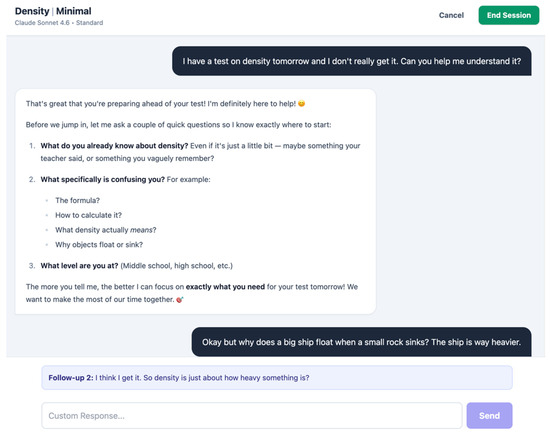Click the user message about the density test
550x435 pixels.
tap(351, 61)
